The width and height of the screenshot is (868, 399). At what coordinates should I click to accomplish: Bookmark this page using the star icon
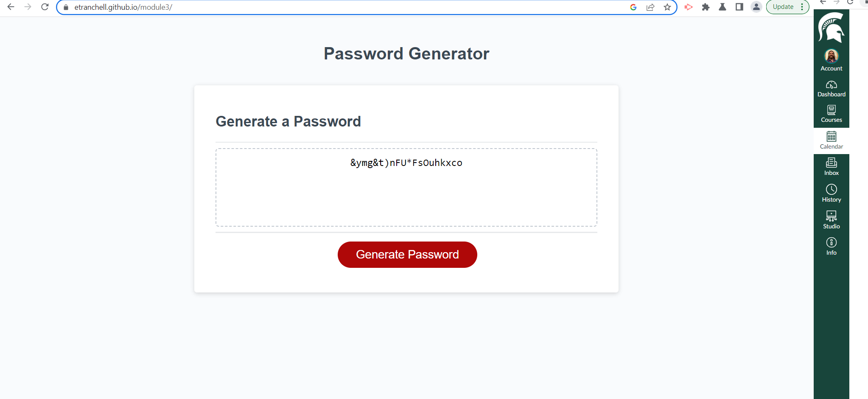pos(667,7)
